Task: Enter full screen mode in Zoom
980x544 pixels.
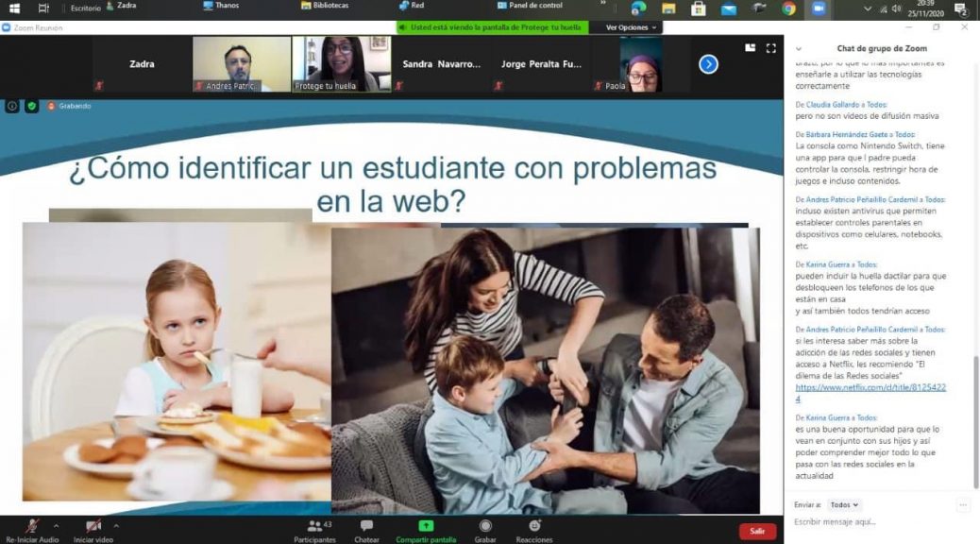Action: tap(770, 48)
